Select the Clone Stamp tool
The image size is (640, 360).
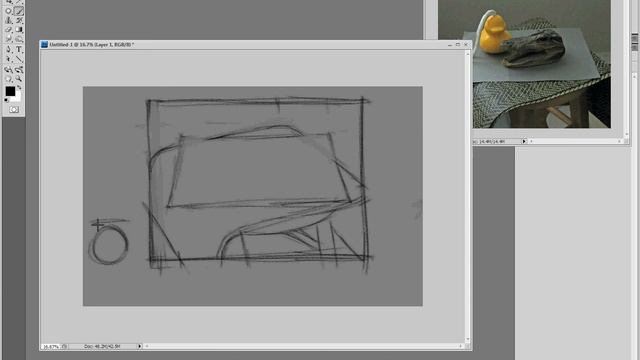coord(8,20)
